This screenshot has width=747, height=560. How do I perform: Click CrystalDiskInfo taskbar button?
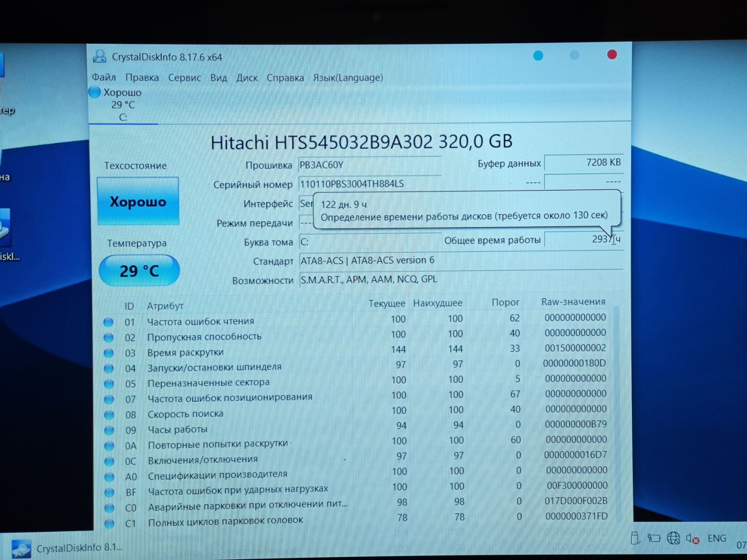67,548
